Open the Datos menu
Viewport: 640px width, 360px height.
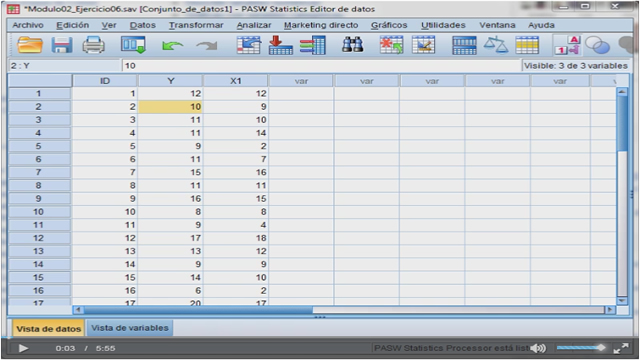tap(143, 25)
